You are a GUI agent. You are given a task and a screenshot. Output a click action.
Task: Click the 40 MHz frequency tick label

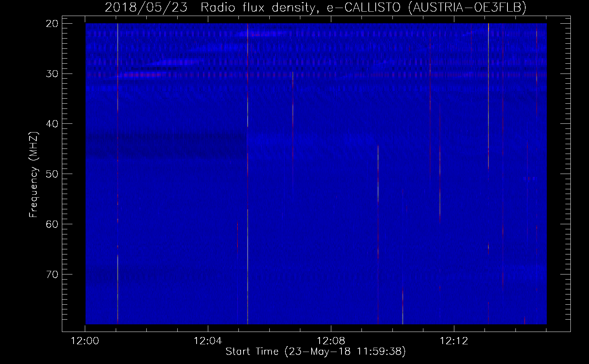click(52, 124)
